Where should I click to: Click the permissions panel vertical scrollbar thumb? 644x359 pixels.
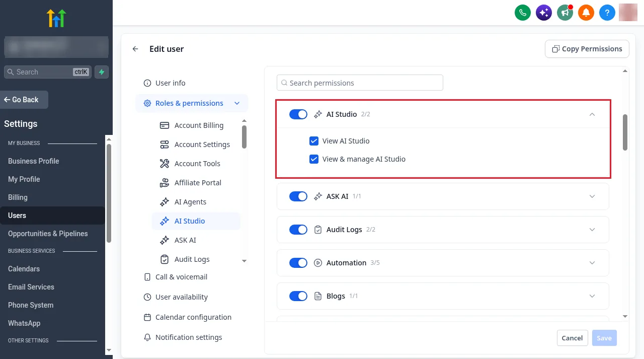click(x=625, y=132)
